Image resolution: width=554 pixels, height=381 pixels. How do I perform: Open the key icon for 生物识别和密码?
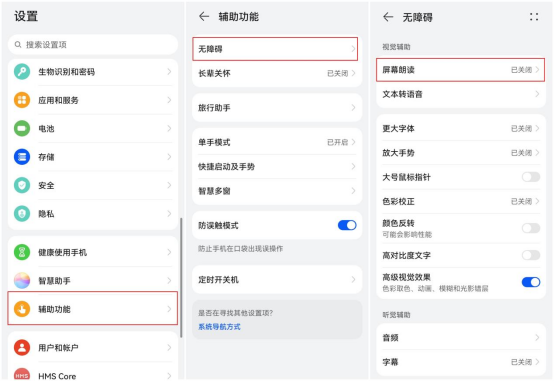(x=22, y=72)
